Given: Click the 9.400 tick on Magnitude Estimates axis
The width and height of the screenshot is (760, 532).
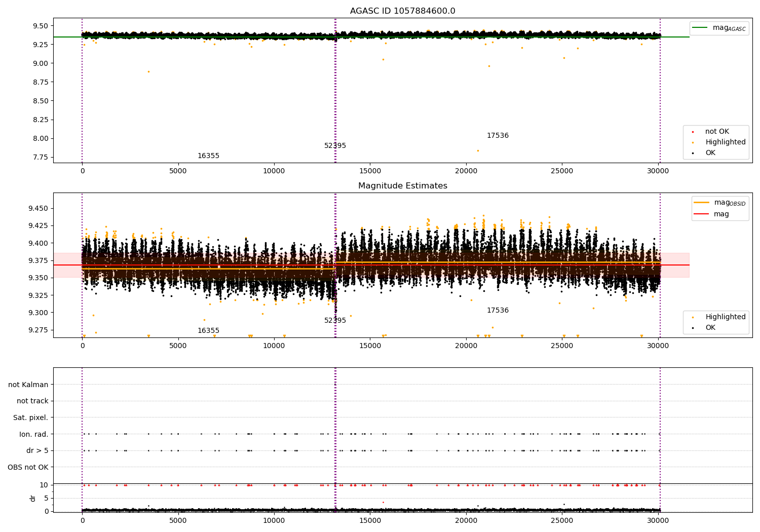Looking at the screenshot, I should (38, 243).
